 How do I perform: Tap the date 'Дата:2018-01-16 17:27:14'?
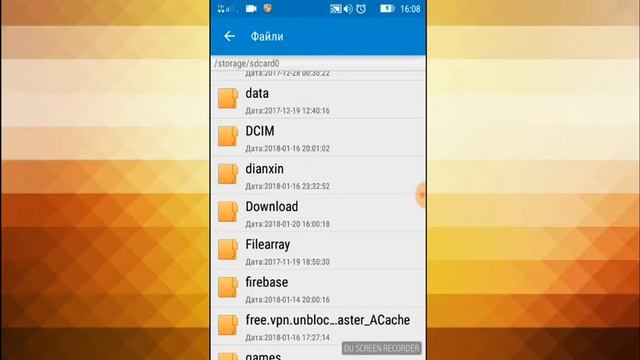(287, 338)
